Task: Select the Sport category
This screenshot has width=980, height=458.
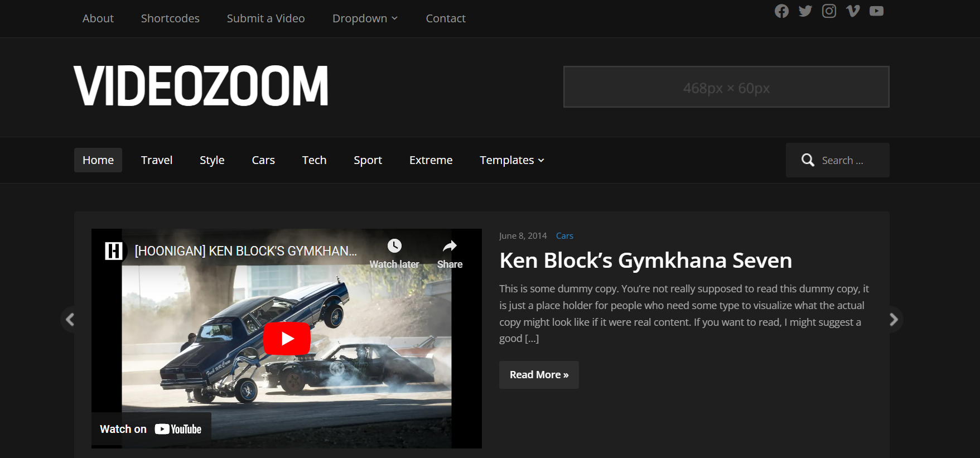Action: click(368, 160)
